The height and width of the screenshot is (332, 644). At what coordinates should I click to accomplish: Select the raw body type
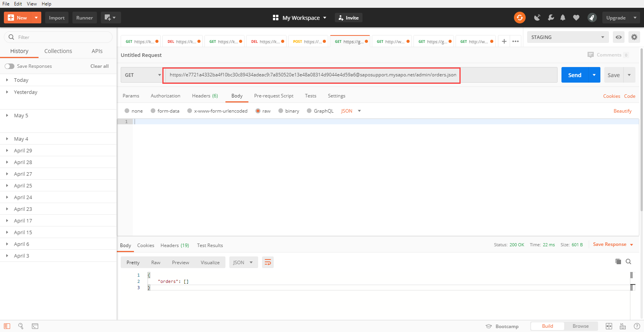pyautogui.click(x=258, y=111)
